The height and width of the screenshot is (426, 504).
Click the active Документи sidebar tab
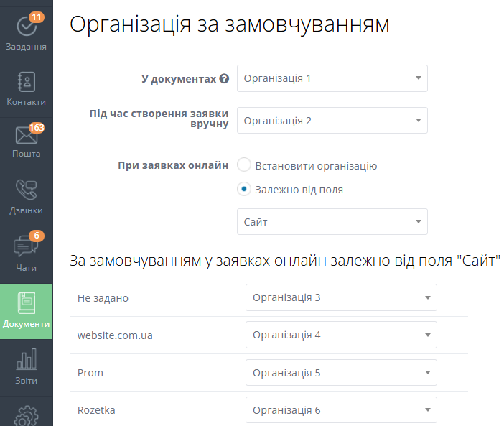click(x=26, y=311)
